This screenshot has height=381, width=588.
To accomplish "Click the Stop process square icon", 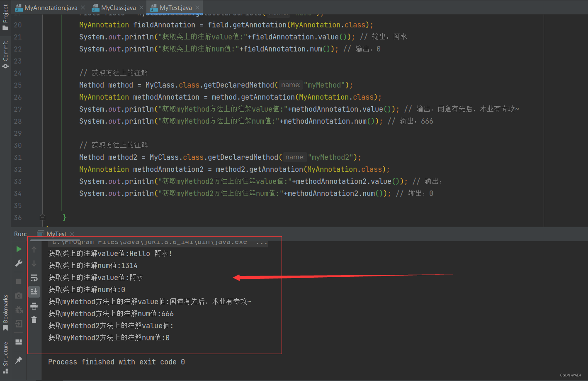I will pyautogui.click(x=19, y=281).
